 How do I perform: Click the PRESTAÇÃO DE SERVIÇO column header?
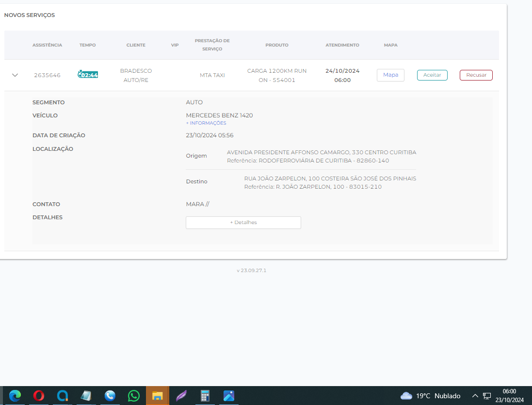[x=212, y=45]
